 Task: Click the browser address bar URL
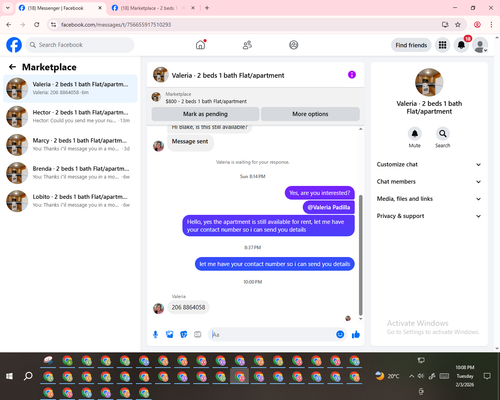click(x=116, y=25)
